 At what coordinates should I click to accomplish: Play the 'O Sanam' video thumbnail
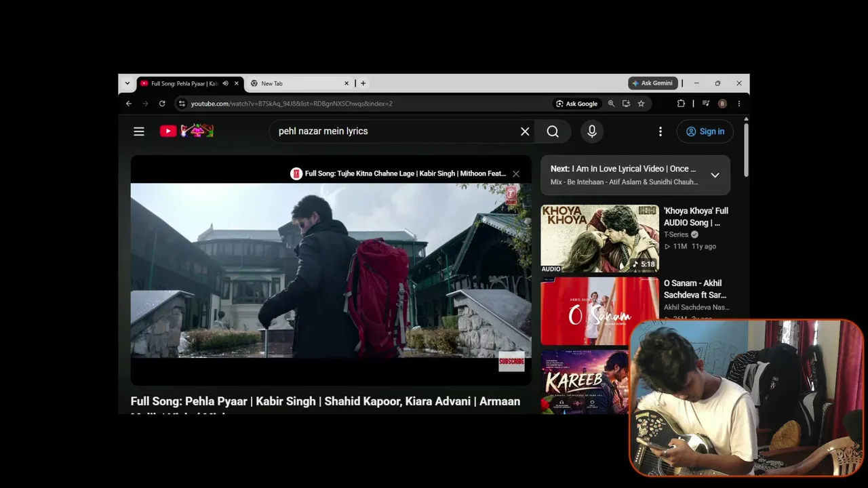click(599, 311)
